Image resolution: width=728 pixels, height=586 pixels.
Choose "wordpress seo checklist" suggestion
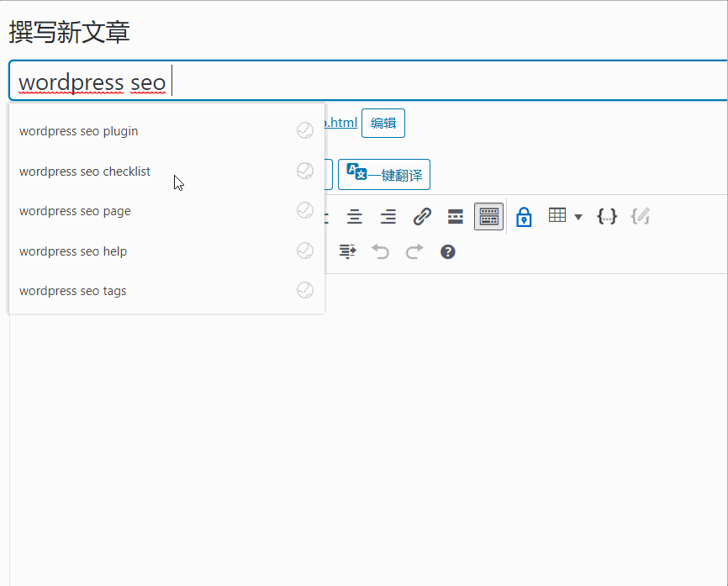point(85,172)
